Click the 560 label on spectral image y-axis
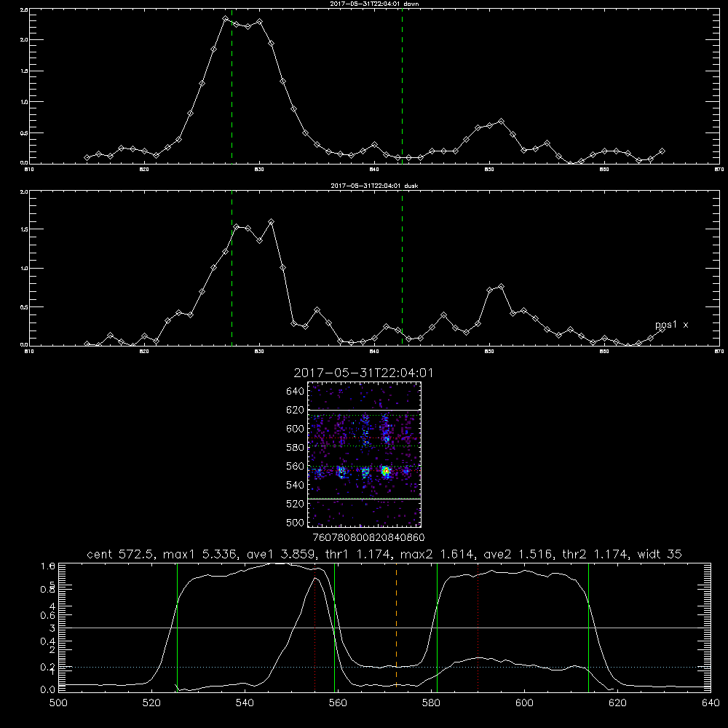Screen dimensions: 728x728 pyautogui.click(x=296, y=466)
